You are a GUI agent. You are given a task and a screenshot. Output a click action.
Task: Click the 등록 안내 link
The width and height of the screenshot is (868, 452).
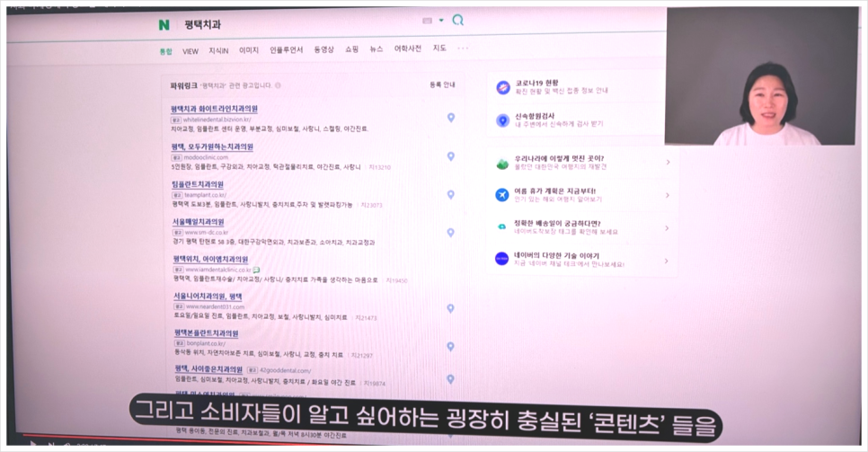click(x=442, y=84)
